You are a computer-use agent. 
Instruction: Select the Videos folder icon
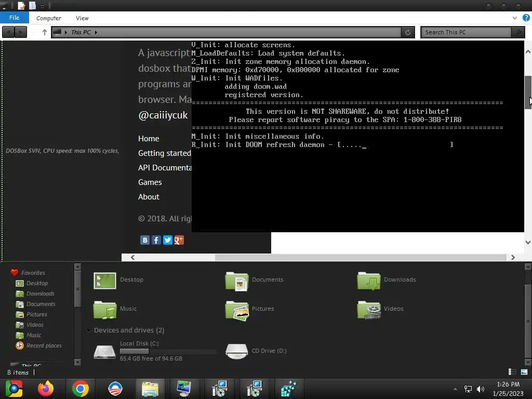pos(369,310)
